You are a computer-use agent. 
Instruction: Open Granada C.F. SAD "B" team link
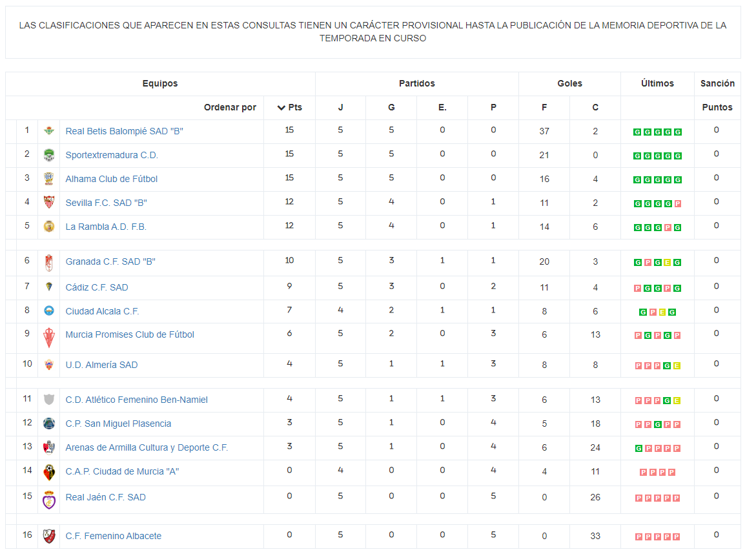coord(110,261)
